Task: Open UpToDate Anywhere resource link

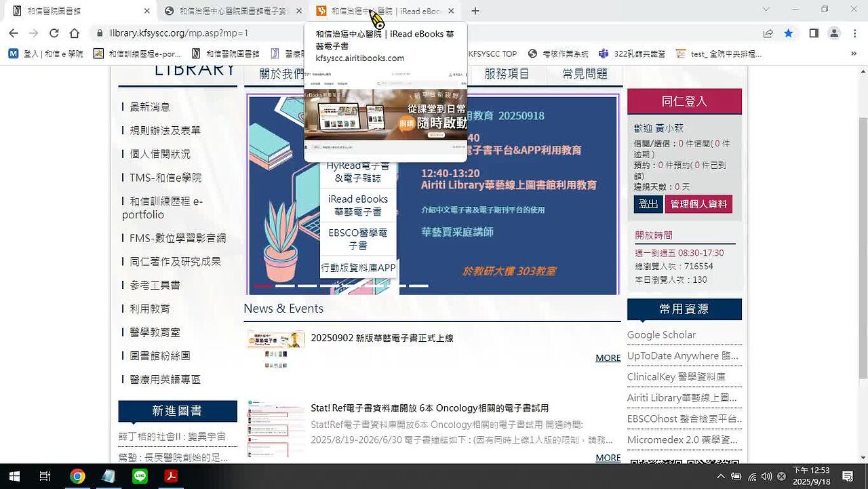Action: click(683, 355)
